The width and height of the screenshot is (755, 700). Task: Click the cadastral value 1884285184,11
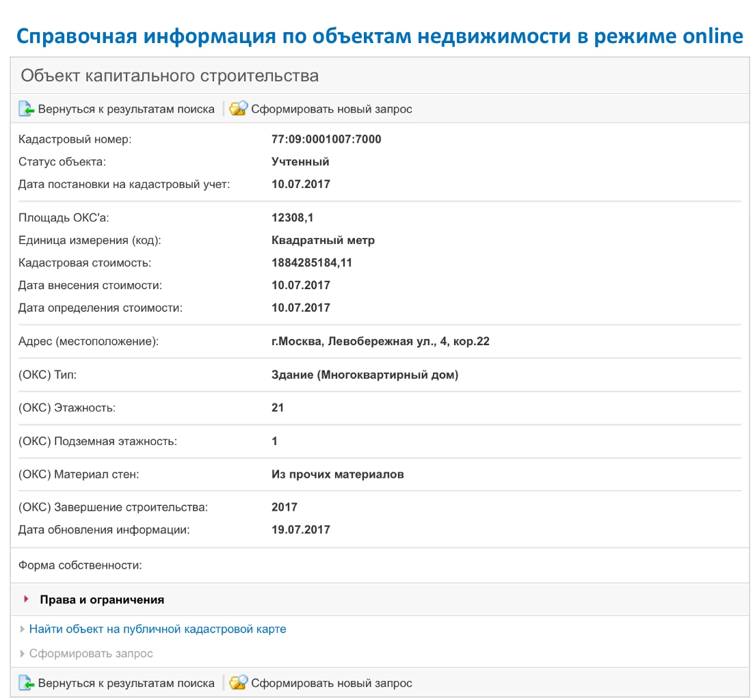point(311,262)
